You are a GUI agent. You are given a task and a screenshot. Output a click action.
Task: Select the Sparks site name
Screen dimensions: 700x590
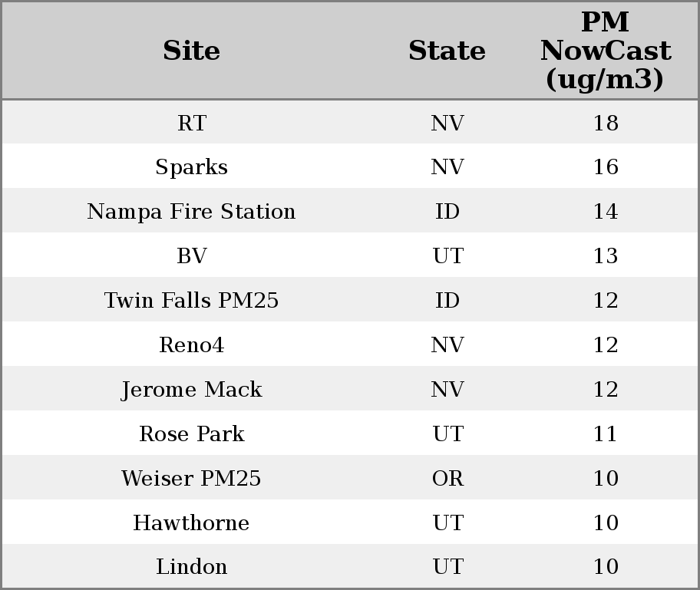(191, 167)
